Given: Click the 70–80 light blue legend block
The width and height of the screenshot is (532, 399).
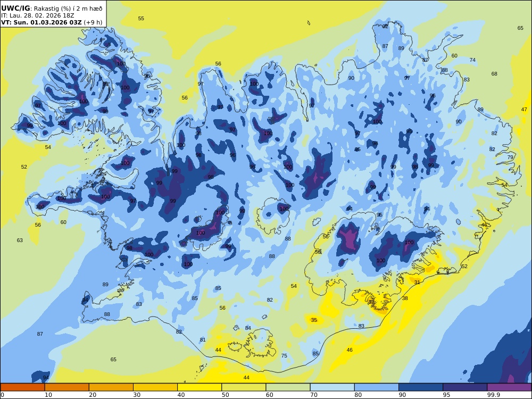Looking at the screenshot, I should (x=332, y=387).
